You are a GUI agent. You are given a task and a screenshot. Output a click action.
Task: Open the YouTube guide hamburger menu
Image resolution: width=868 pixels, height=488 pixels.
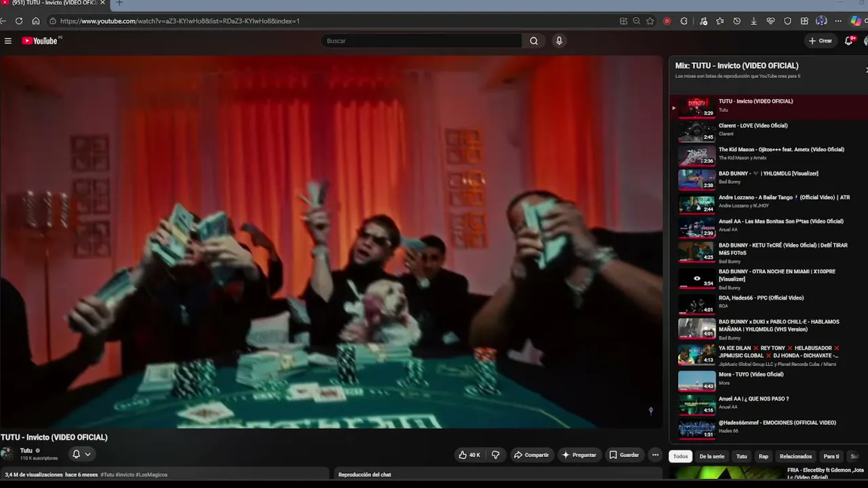(x=8, y=41)
